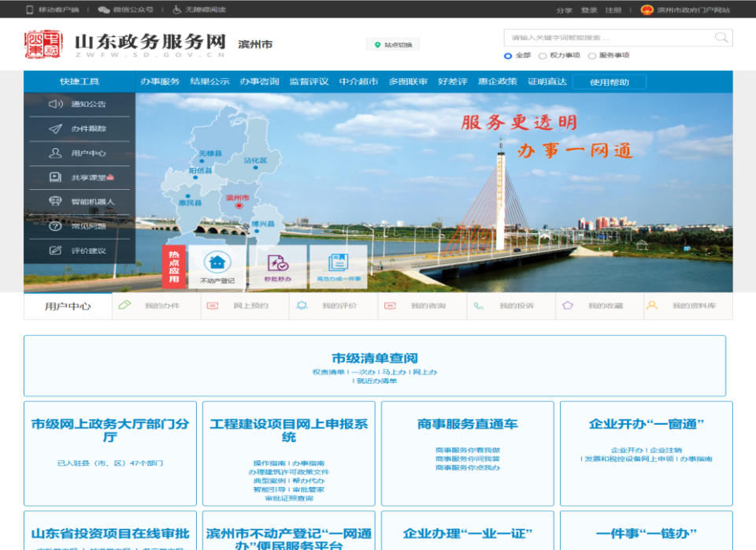This screenshot has height=550, width=756.
Task: Select the 全部 radio button
Action: [508, 56]
